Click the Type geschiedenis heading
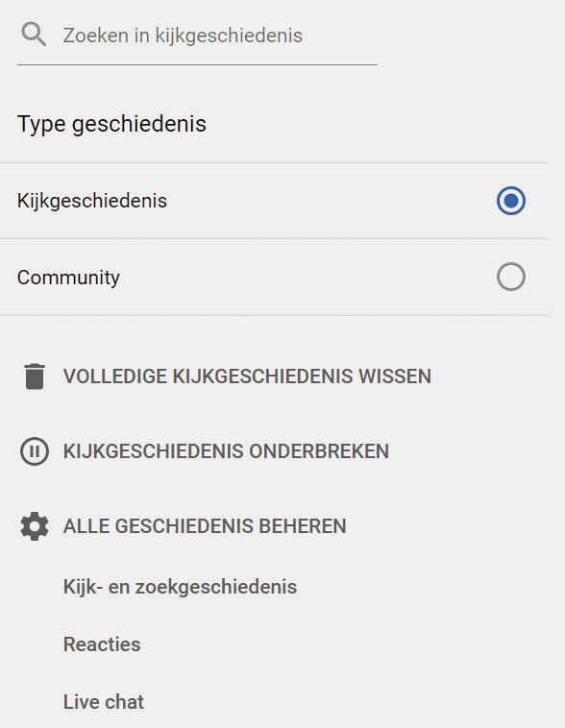The height and width of the screenshot is (728, 565). [111, 124]
